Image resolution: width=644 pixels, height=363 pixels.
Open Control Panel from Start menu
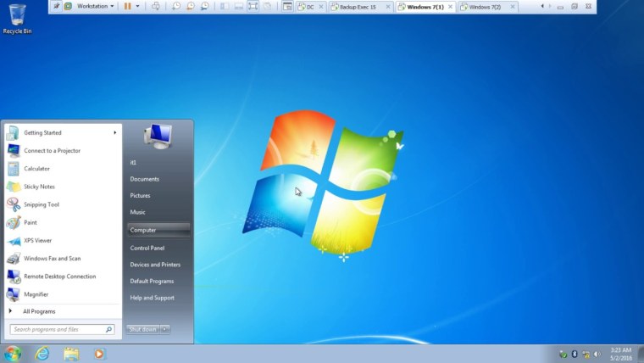(x=147, y=248)
